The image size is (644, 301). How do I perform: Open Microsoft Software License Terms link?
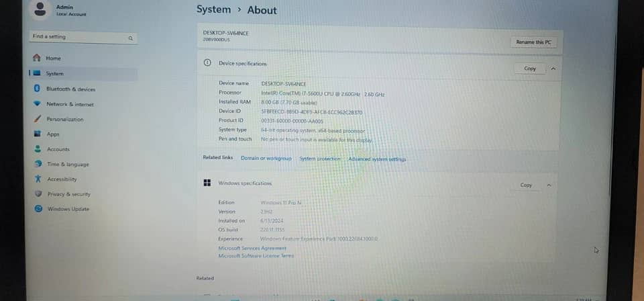click(x=256, y=255)
